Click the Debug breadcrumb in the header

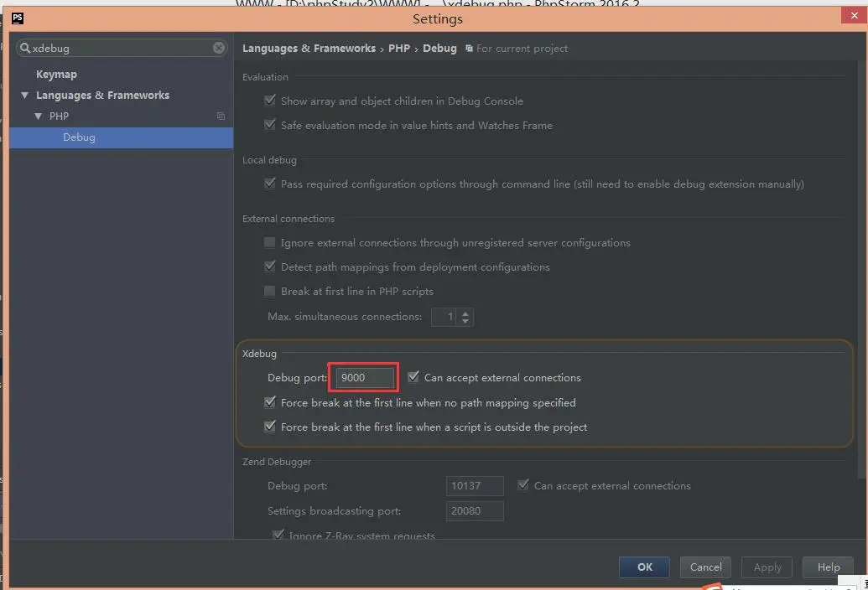click(439, 48)
